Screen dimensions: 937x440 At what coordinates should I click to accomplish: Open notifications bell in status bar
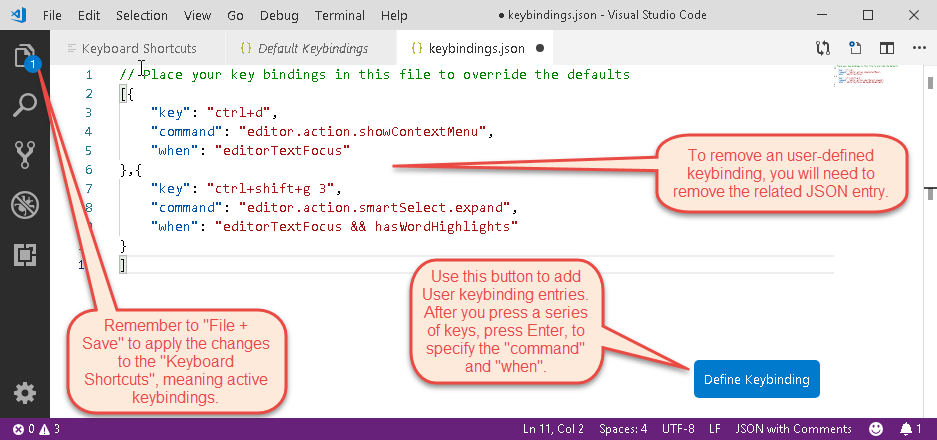click(909, 429)
